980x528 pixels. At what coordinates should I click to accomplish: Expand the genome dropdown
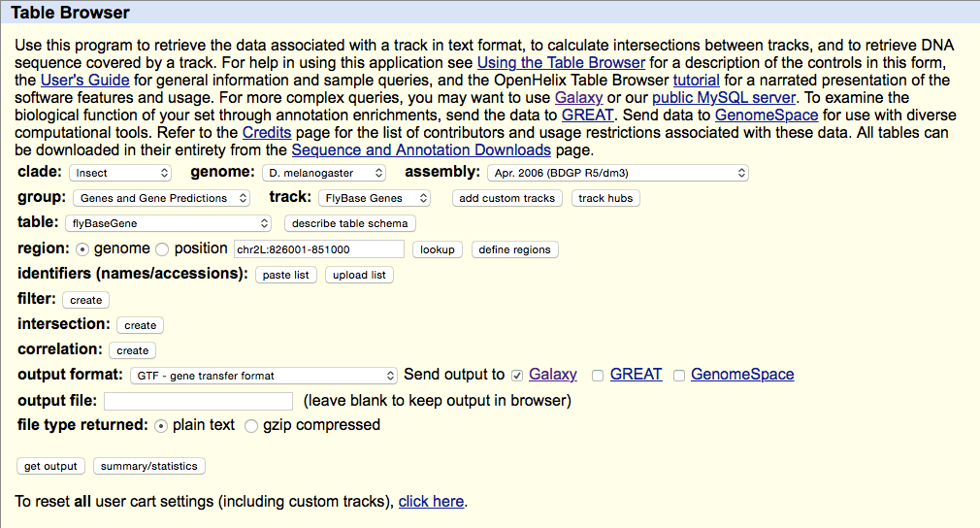(x=324, y=173)
